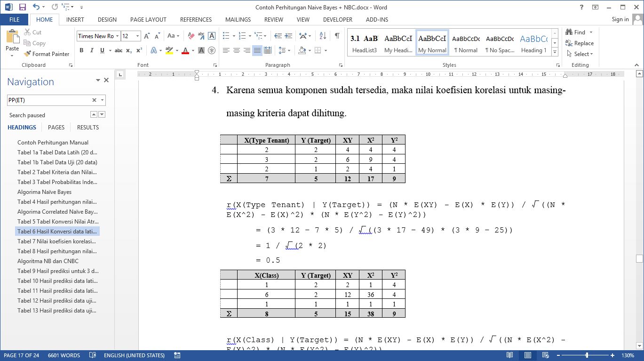Toggle subscript formatting

(x=129, y=50)
